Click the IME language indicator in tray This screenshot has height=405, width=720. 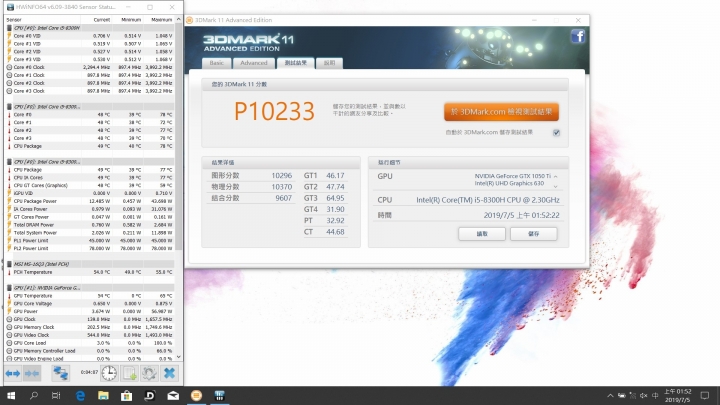[x=655, y=395]
